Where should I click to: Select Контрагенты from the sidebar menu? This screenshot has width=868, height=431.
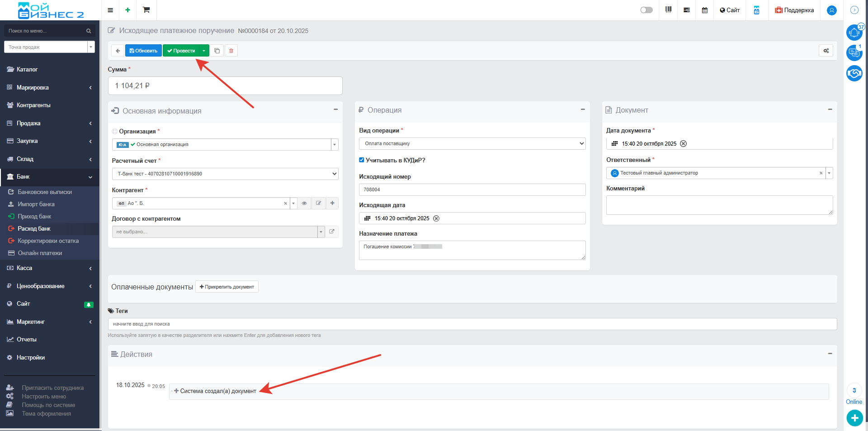point(33,105)
